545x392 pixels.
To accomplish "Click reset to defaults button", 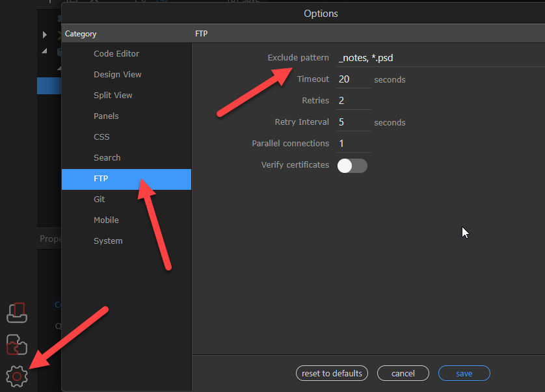I will click(332, 373).
